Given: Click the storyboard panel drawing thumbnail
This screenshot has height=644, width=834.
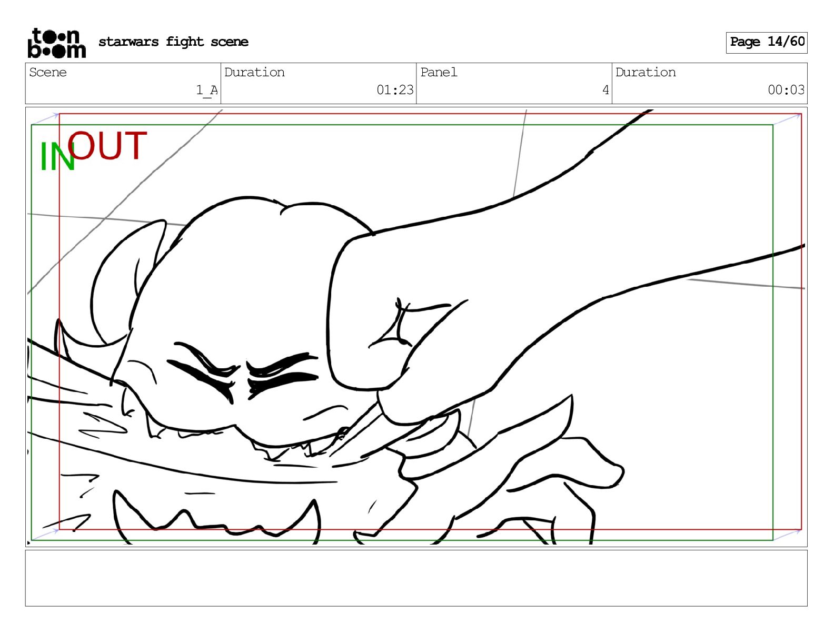Looking at the screenshot, I should [x=416, y=327].
